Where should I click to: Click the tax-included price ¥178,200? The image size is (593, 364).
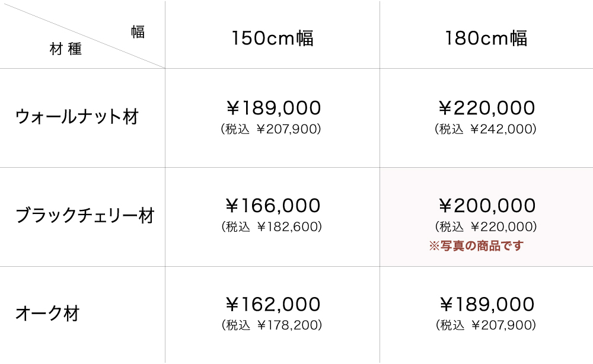272,325
